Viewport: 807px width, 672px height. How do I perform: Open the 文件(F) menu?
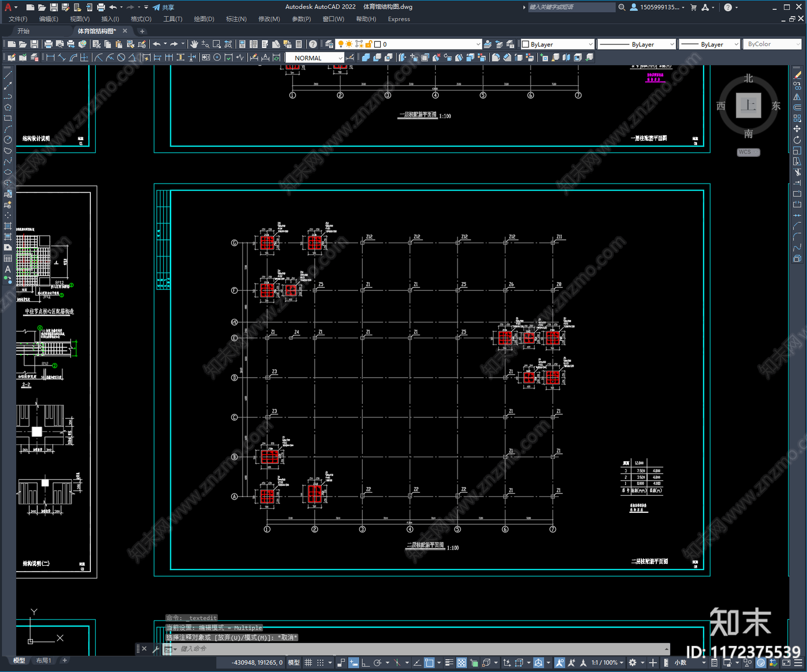(18, 19)
